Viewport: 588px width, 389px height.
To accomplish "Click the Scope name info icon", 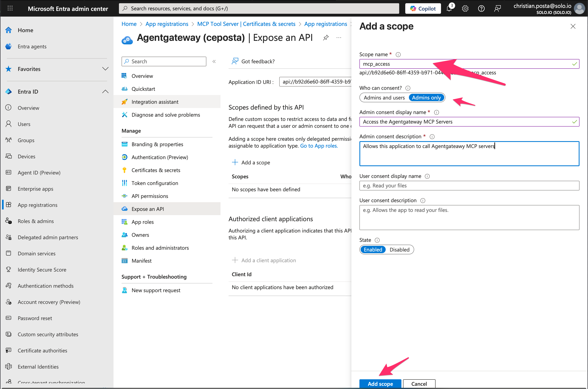I will click(398, 55).
